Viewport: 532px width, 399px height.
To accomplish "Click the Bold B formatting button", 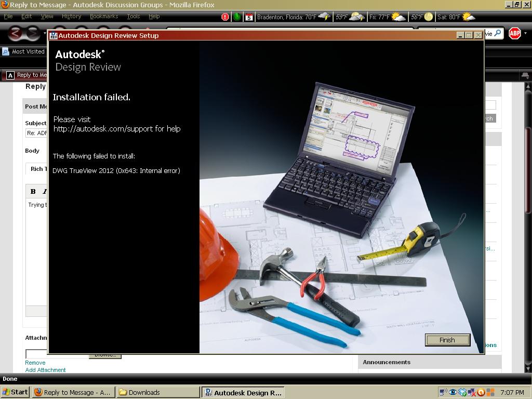I will 33,191.
